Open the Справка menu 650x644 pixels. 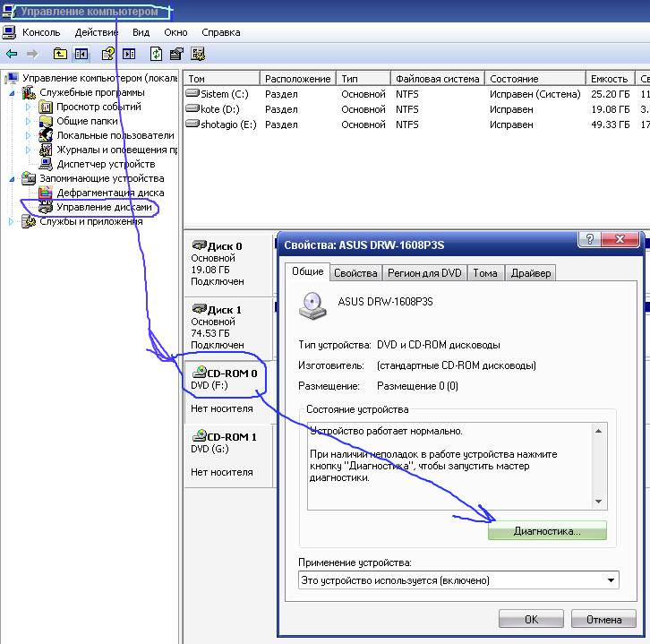(x=221, y=32)
